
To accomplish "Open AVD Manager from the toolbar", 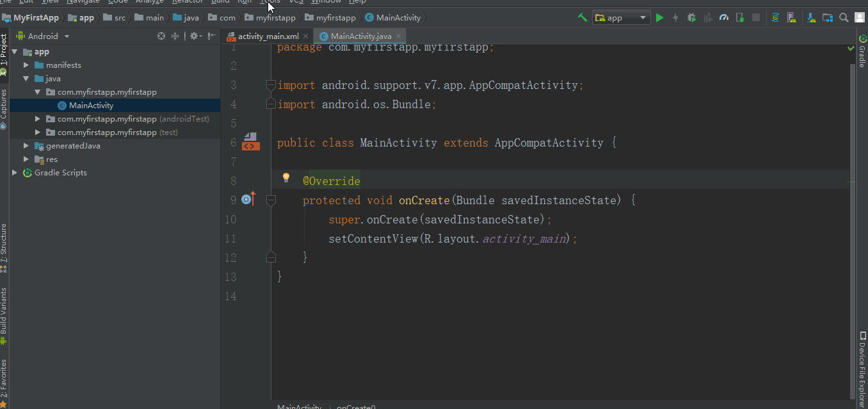I will [792, 18].
